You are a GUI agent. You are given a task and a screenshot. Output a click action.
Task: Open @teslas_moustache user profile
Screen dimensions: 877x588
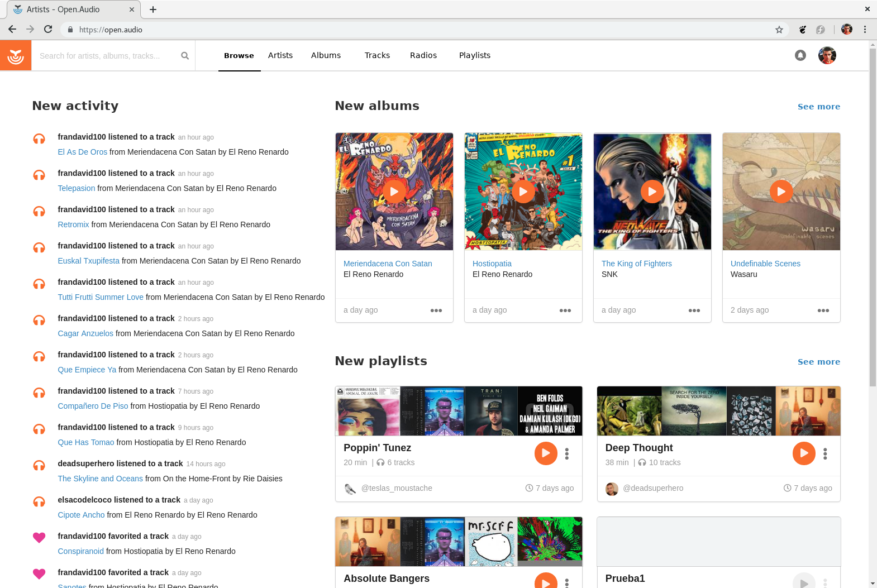click(x=397, y=488)
